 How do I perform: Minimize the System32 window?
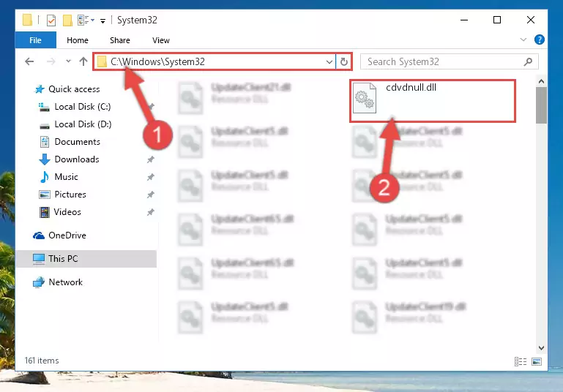[464, 20]
